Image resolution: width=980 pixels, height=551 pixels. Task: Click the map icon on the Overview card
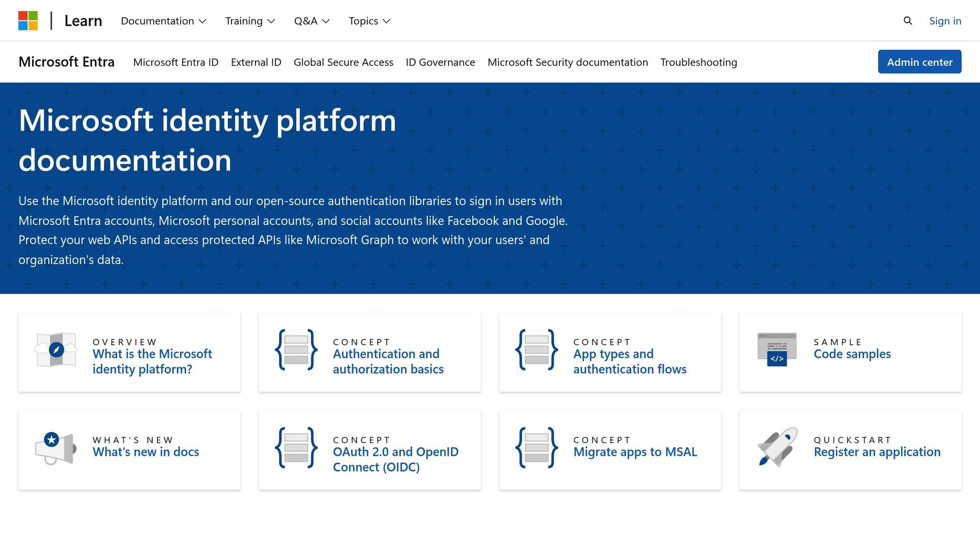(x=56, y=351)
